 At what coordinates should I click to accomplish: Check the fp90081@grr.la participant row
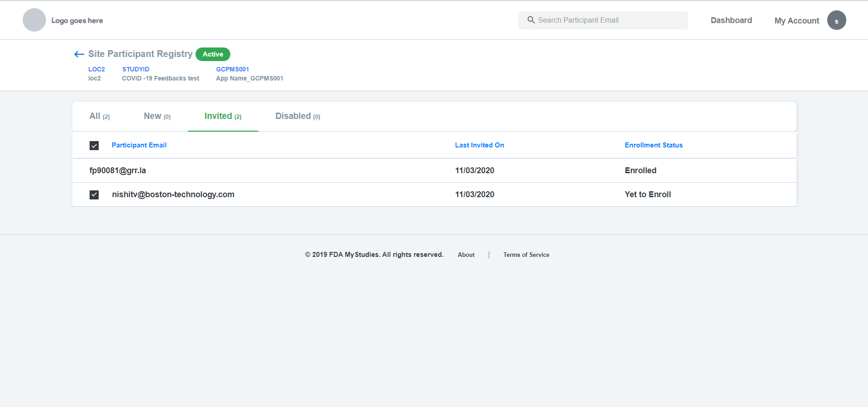pos(94,170)
